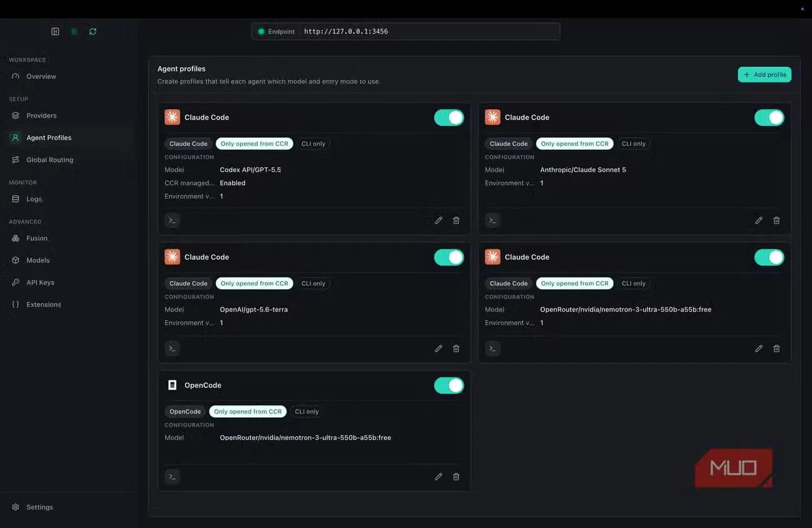Viewport: 812px width, 528px height.
Task: Disable the OpenCode profile toggle
Action: 449,385
